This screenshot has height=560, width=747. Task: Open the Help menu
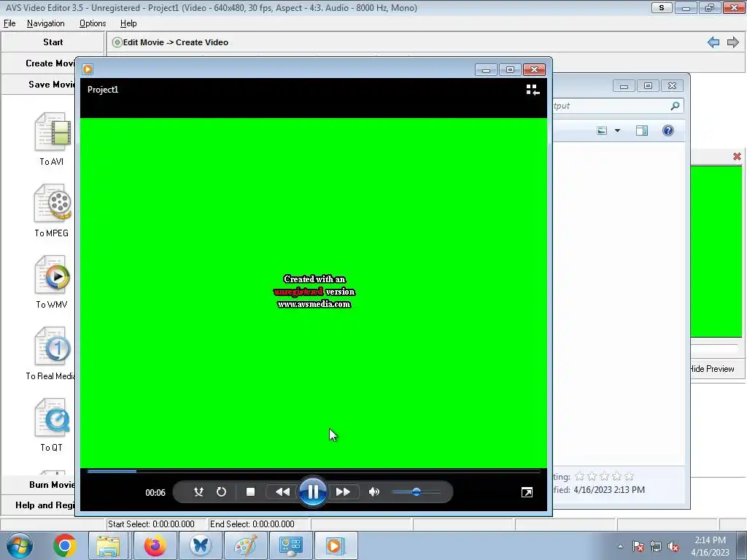click(x=128, y=23)
